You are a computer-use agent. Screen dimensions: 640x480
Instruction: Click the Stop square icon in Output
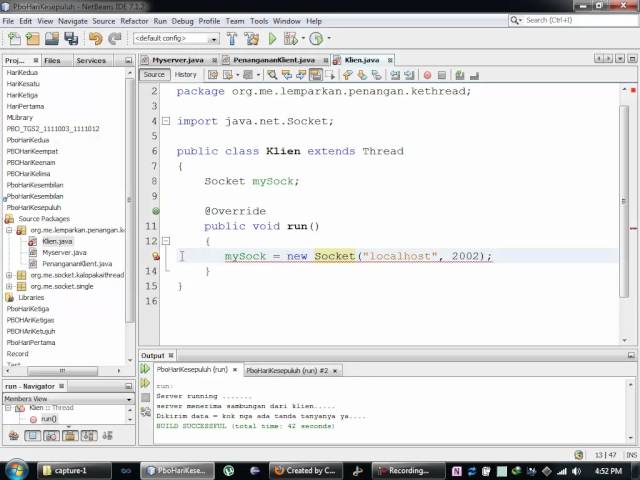(x=145, y=397)
